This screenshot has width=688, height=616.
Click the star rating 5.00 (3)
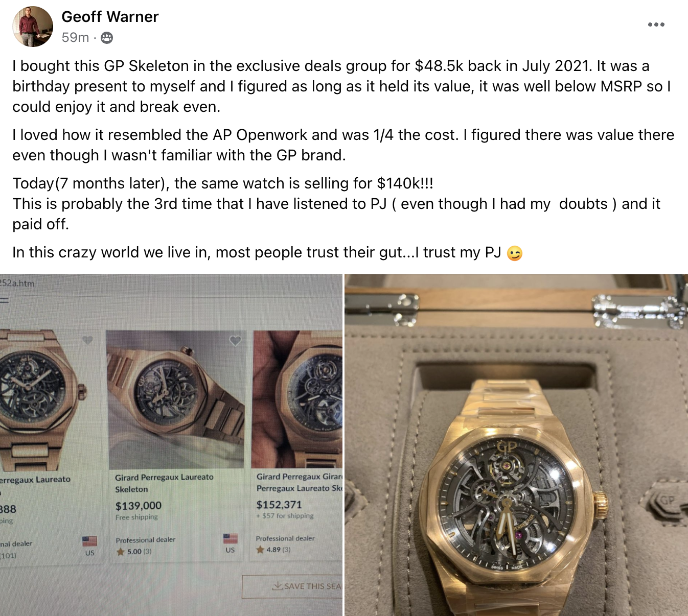[x=134, y=552]
